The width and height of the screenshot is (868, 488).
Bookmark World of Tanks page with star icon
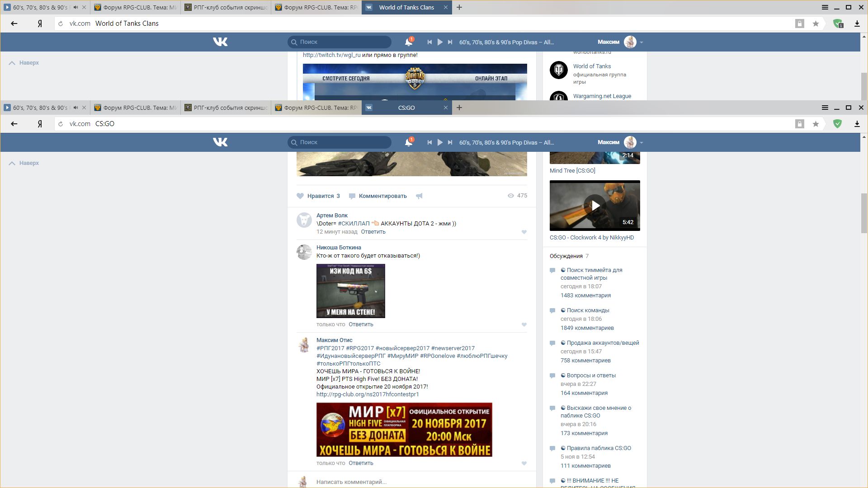click(816, 23)
